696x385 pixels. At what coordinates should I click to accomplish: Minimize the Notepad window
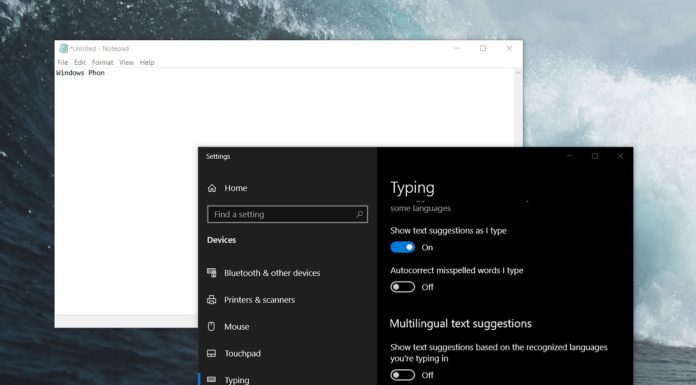pyautogui.click(x=457, y=48)
